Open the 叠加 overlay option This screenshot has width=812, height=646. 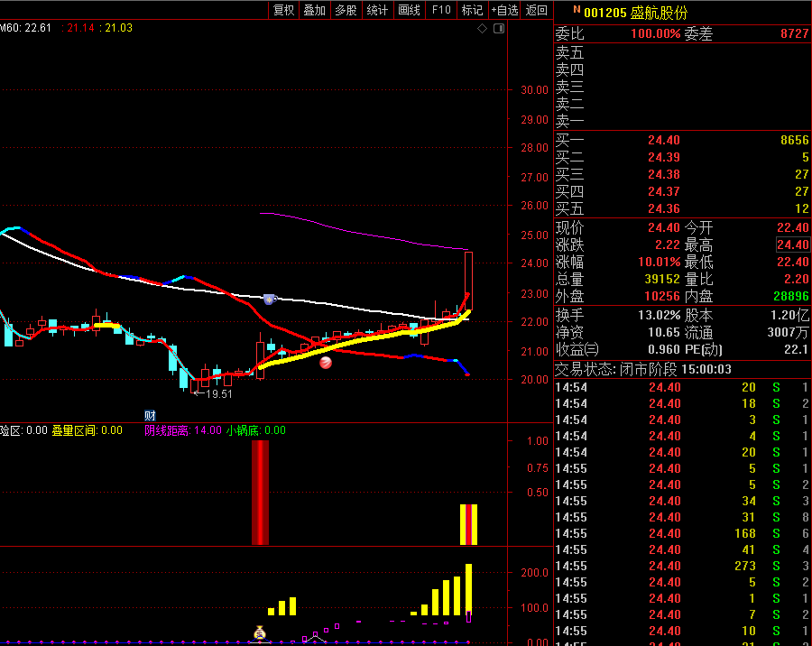(314, 10)
